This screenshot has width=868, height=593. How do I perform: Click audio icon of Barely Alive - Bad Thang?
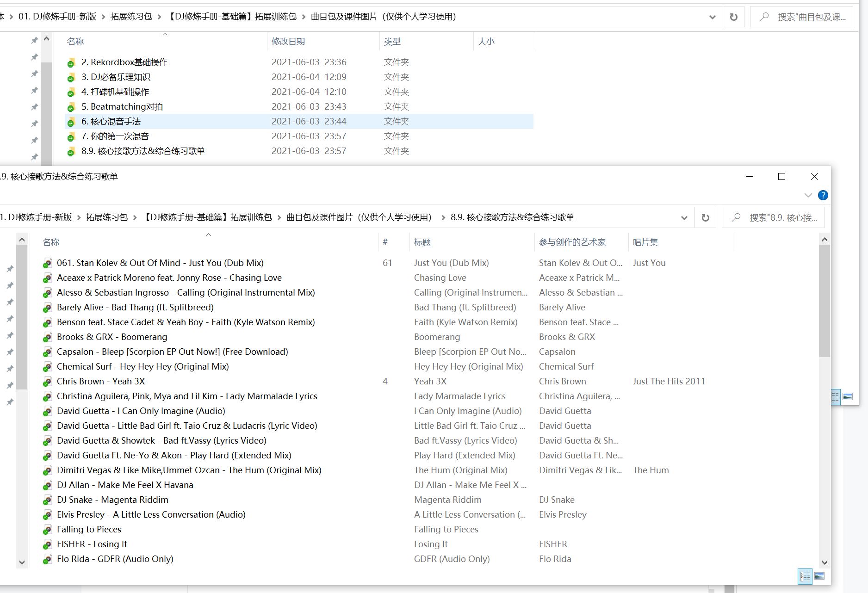point(47,308)
